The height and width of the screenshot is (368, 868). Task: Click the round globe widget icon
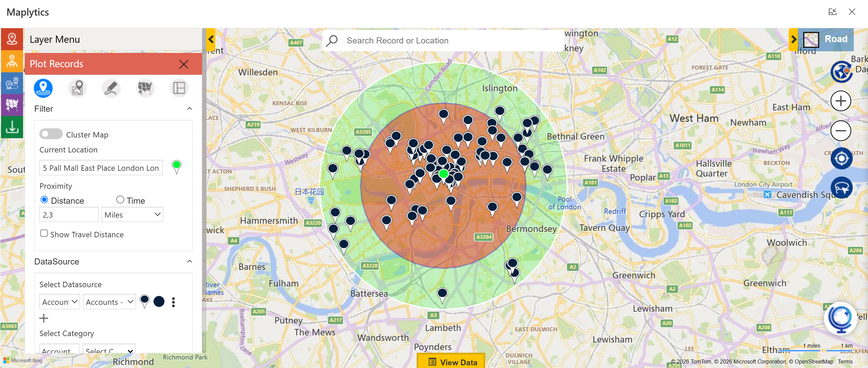tap(841, 318)
